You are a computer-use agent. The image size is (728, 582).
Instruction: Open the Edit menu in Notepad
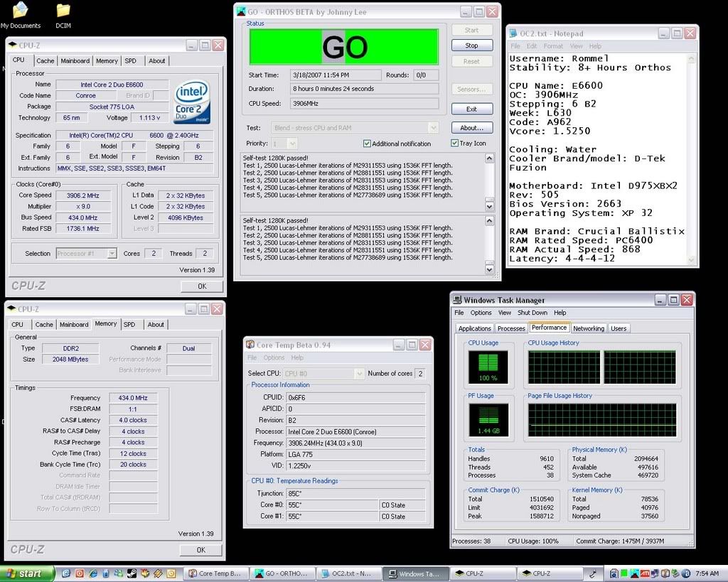(x=532, y=46)
